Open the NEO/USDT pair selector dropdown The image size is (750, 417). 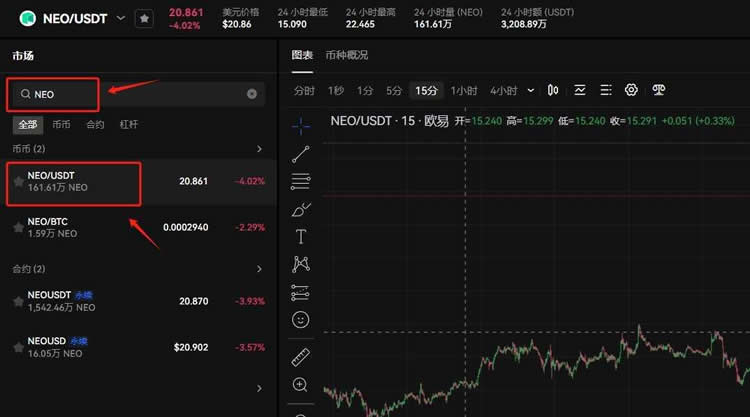pos(122,18)
